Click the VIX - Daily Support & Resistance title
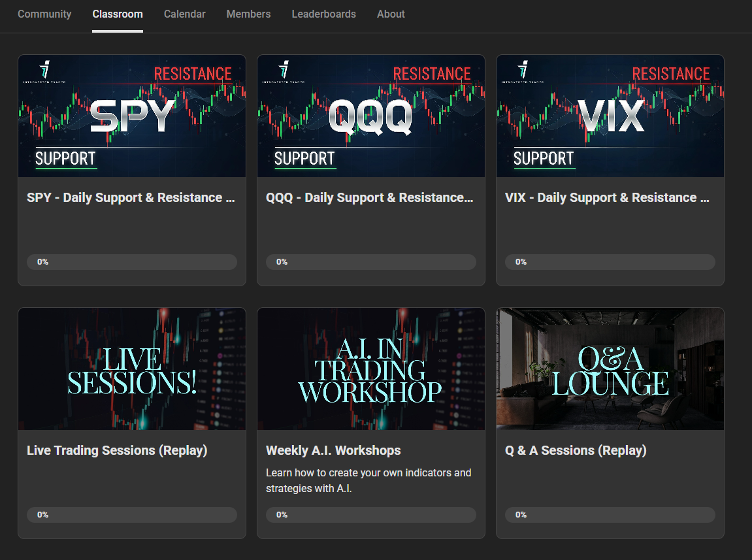The height and width of the screenshot is (560, 752). pos(608,197)
